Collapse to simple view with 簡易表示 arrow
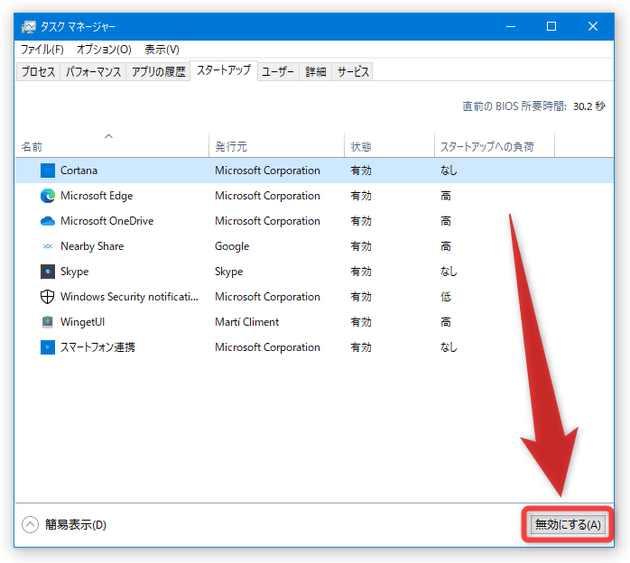Screen dimensions: 630x563 (x=30, y=525)
